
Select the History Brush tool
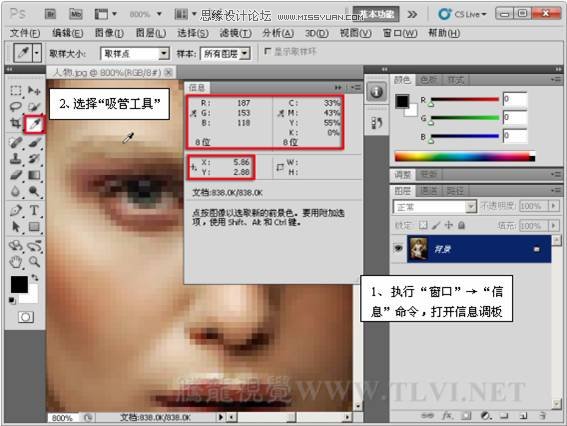(34, 159)
